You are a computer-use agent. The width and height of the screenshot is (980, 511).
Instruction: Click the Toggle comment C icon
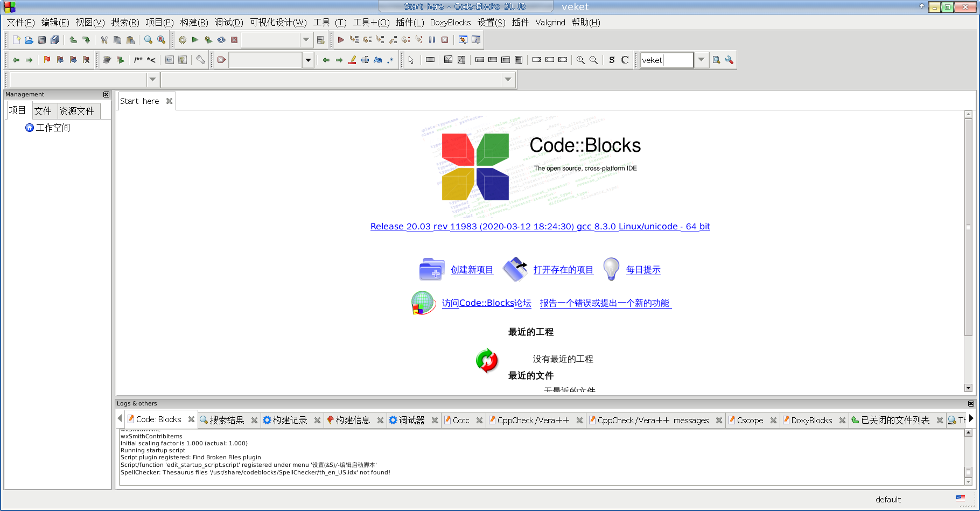click(x=625, y=60)
